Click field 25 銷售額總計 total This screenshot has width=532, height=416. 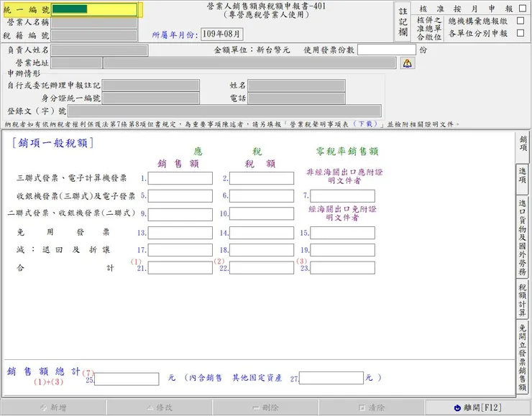pyautogui.click(x=127, y=379)
